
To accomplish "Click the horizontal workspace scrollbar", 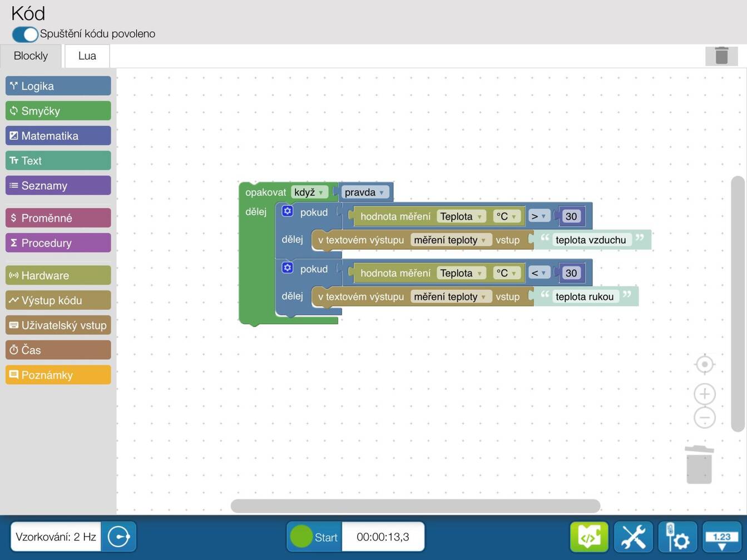I will (x=415, y=506).
